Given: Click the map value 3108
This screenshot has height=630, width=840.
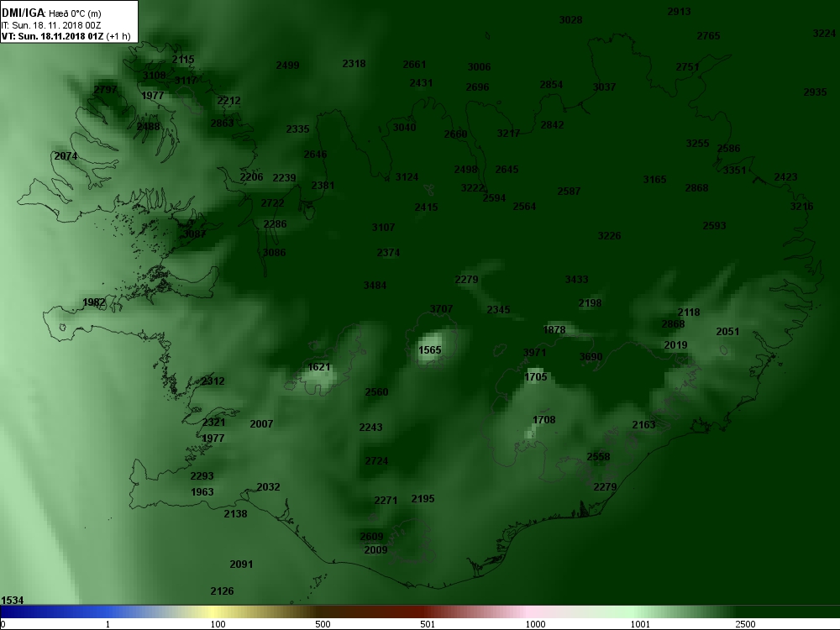Looking at the screenshot, I should [155, 76].
